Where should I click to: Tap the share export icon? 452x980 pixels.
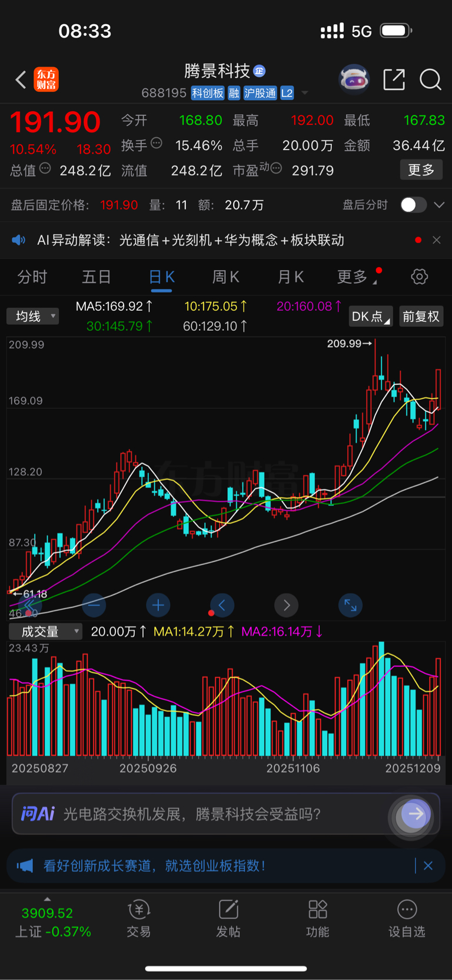click(394, 79)
